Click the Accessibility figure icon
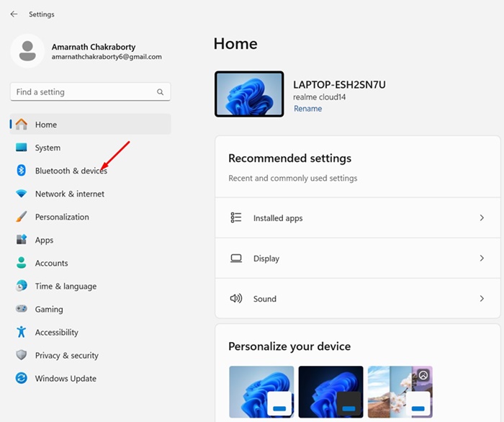The width and height of the screenshot is (504, 422). tap(22, 332)
